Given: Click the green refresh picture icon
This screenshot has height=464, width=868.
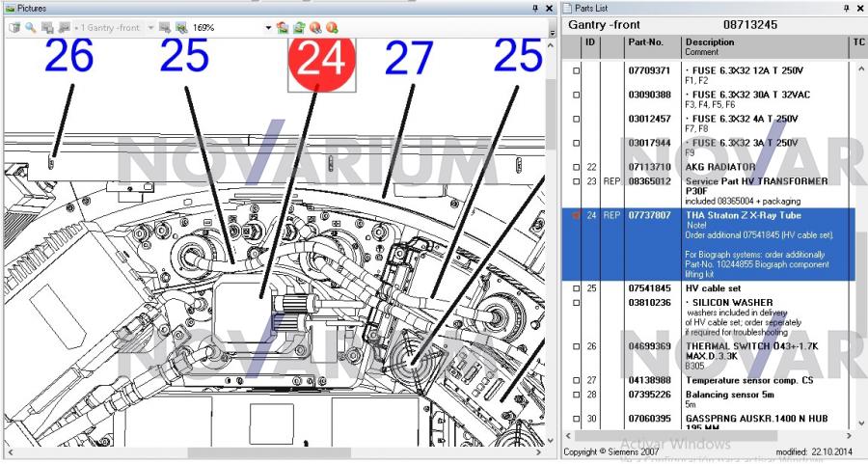Looking at the screenshot, I should tap(298, 28).
